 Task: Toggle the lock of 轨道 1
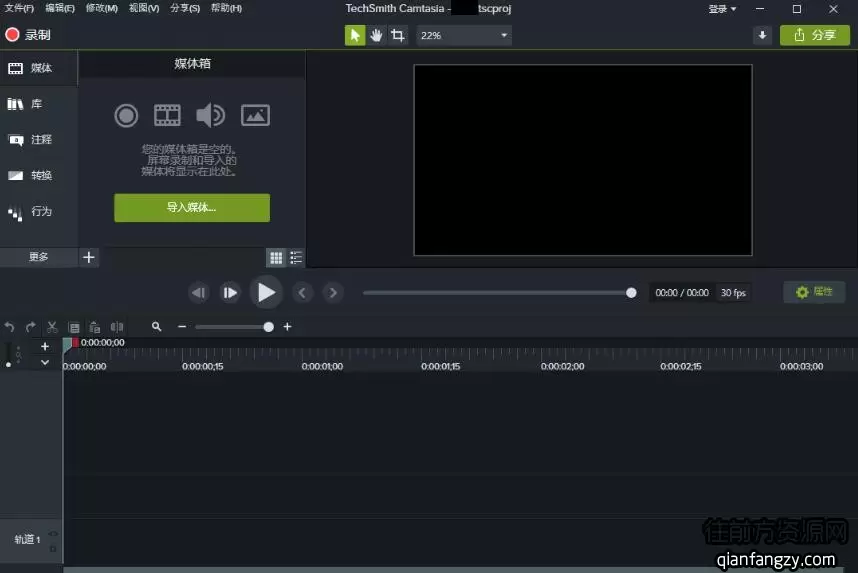tap(53, 548)
